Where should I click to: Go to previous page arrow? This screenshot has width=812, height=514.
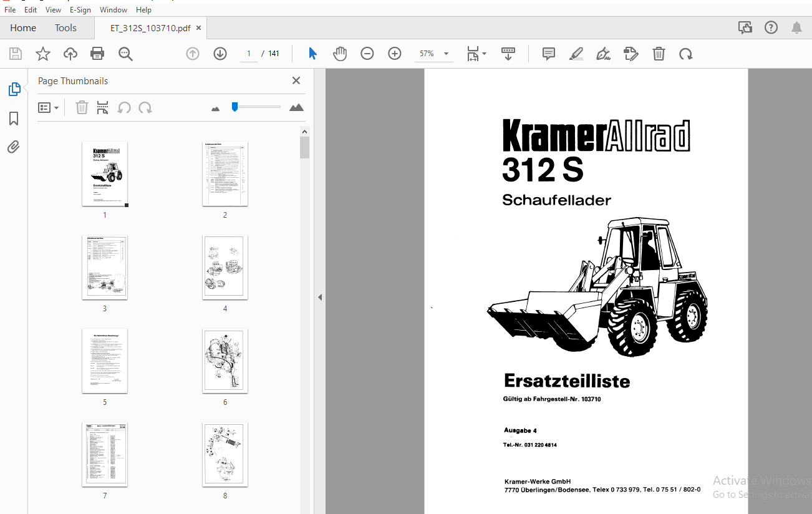193,54
